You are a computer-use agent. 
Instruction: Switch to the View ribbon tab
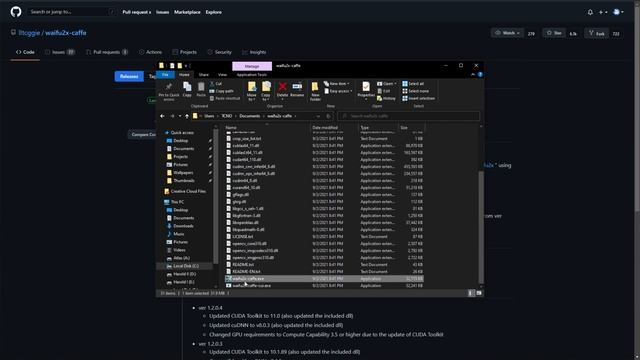pyautogui.click(x=222, y=75)
